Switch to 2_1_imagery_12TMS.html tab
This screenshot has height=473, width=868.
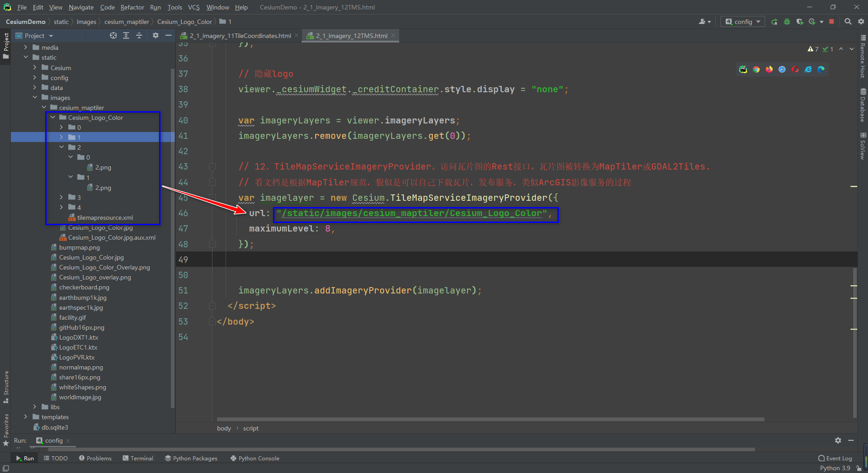(x=351, y=36)
